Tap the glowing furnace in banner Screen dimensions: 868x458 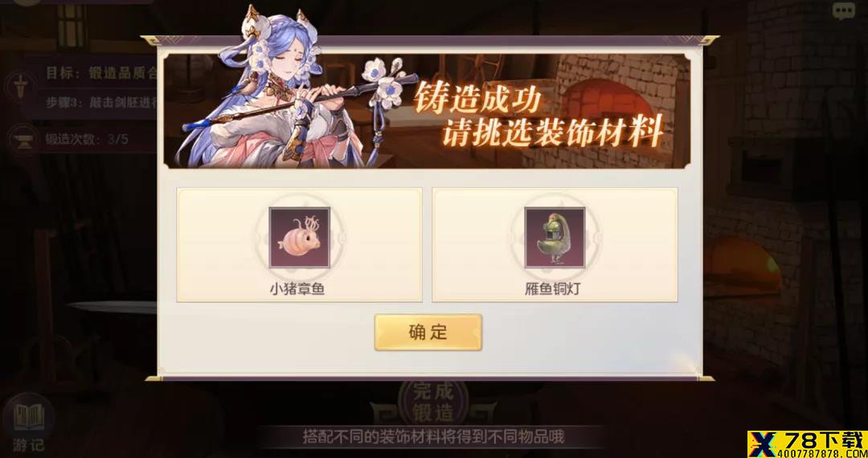tap(606, 104)
